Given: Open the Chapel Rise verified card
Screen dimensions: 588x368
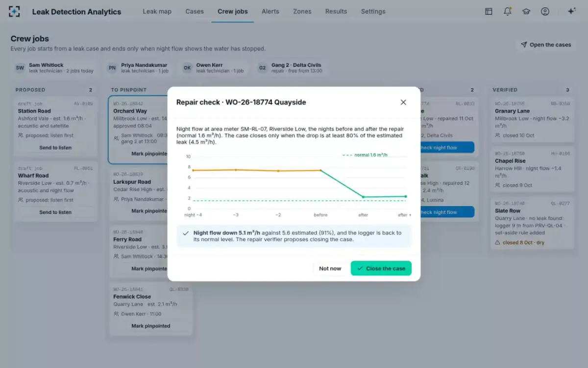Looking at the screenshot, I should [533, 169].
